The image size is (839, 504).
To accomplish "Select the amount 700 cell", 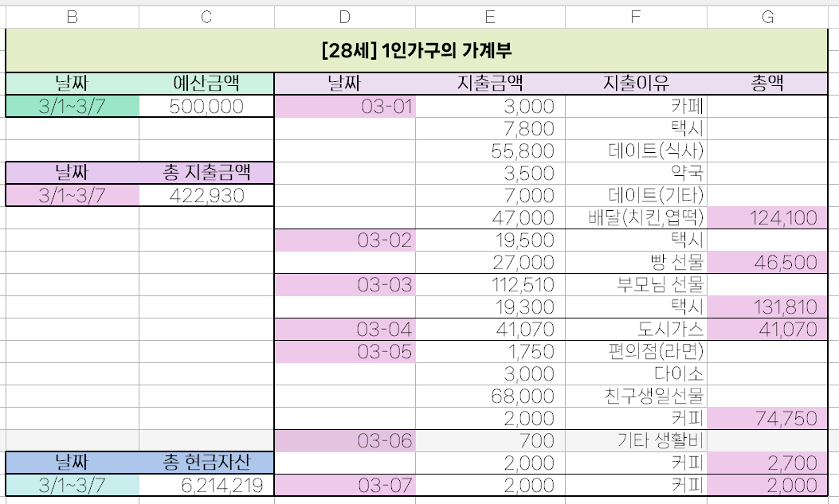I will 490,440.
